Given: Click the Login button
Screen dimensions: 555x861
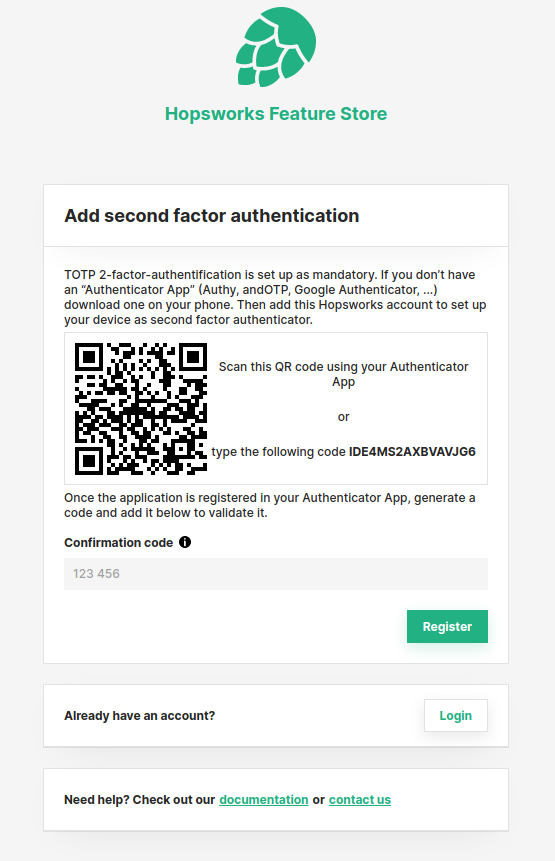Looking at the screenshot, I should (456, 715).
